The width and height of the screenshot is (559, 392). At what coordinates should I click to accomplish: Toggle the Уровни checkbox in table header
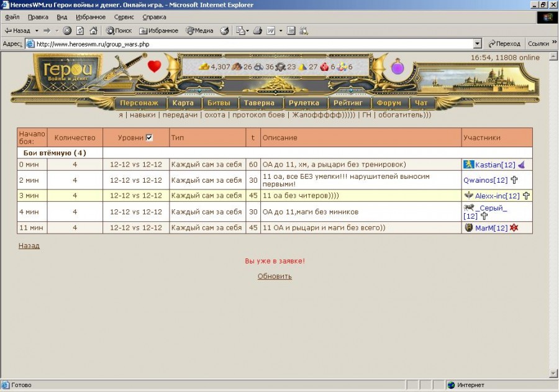149,137
